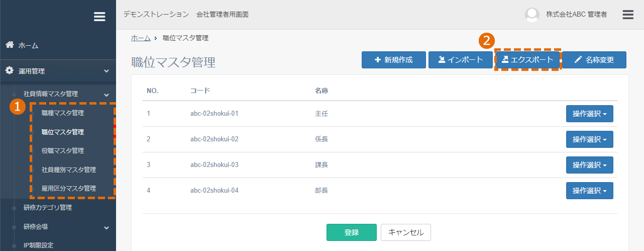Open IP制限設定 in the sidebar
Image resolution: width=644 pixels, height=251 pixels.
click(38, 245)
